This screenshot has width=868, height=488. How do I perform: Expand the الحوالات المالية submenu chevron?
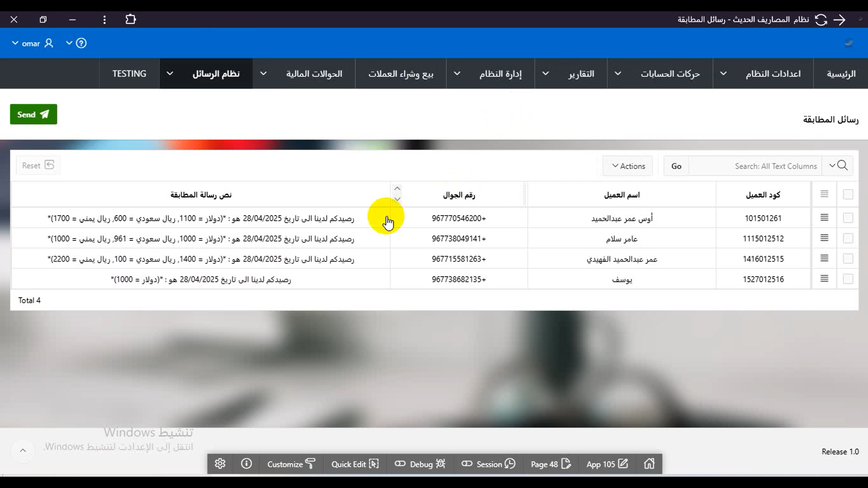pyautogui.click(x=263, y=74)
